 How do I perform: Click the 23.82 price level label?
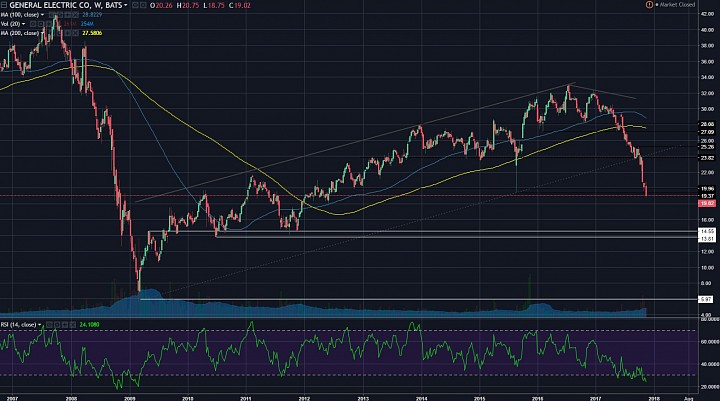pyautogui.click(x=706, y=158)
